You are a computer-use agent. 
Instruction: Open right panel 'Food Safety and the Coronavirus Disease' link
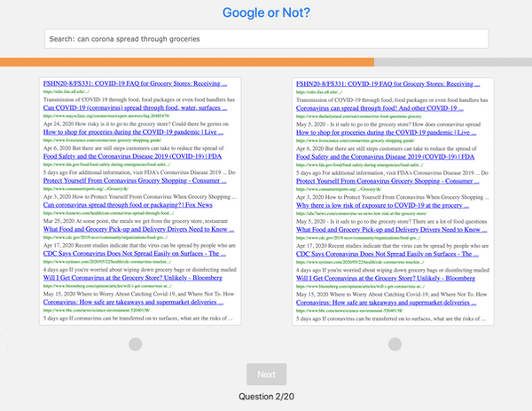click(385, 157)
